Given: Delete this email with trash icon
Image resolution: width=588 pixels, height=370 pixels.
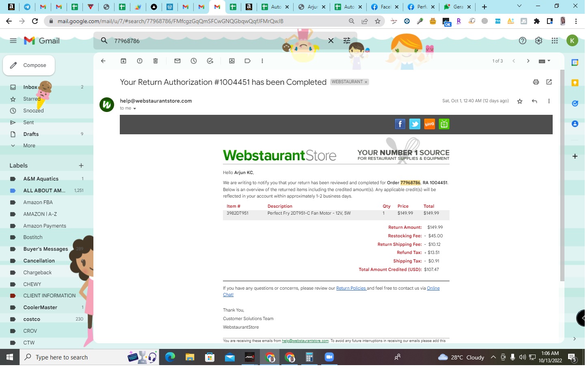Looking at the screenshot, I should [x=156, y=61].
